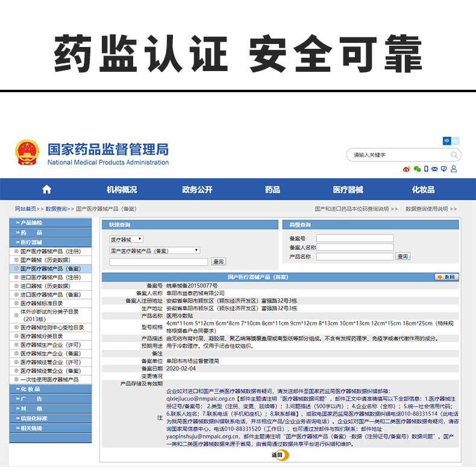Screen dimensions: 476x476
Task: Open the WeChat icon
Action: 417,169
